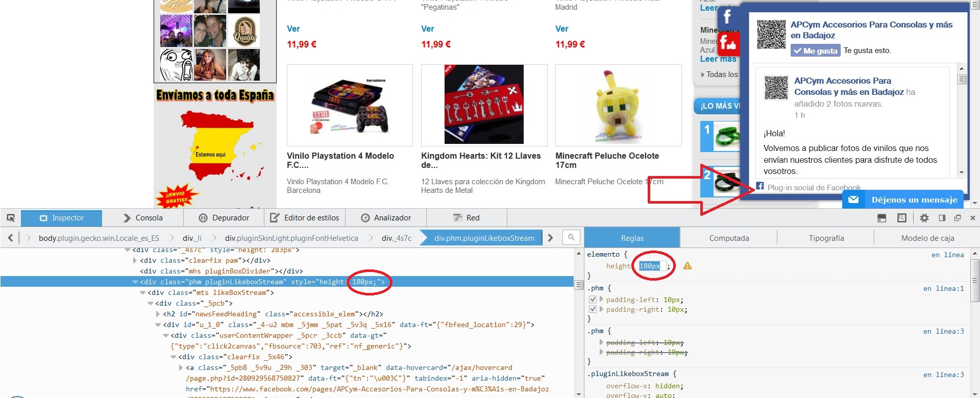The width and height of the screenshot is (980, 398).
Task: Select the div._li breadcrumb
Action: (192, 238)
